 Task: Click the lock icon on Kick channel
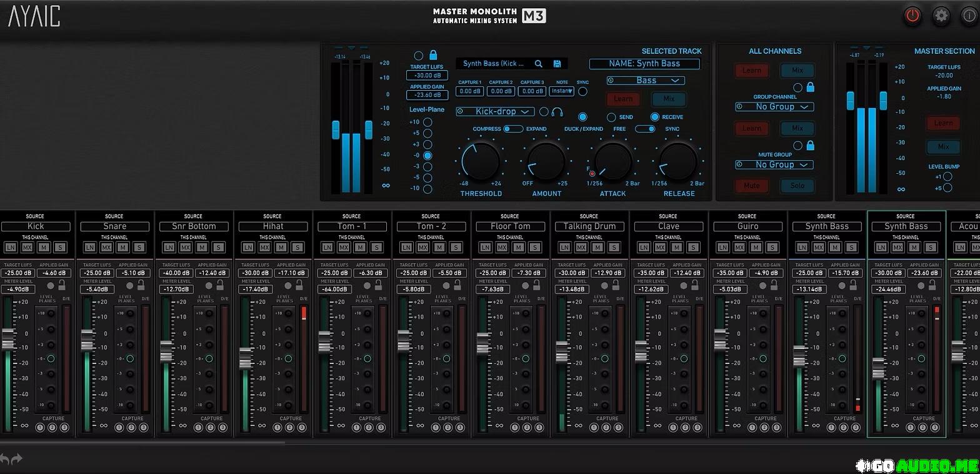pos(61,285)
